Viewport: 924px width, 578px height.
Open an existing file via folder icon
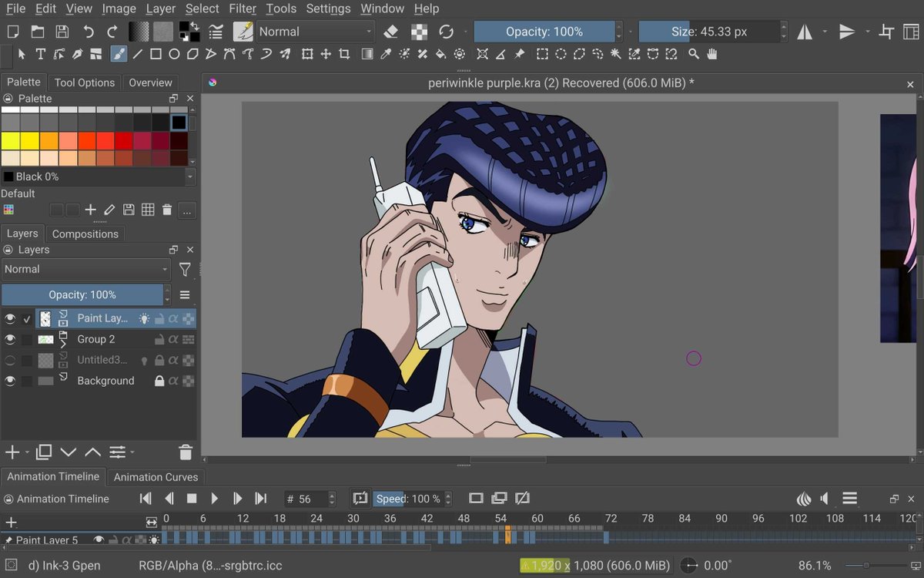point(37,32)
